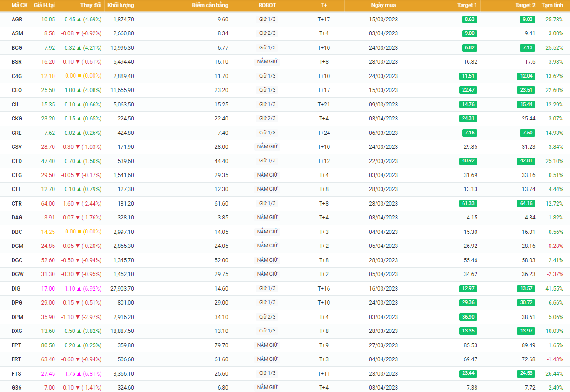This screenshot has height=392, width=570.
Task: Click the green 24.53 badge for FTS
Action: [526, 374]
